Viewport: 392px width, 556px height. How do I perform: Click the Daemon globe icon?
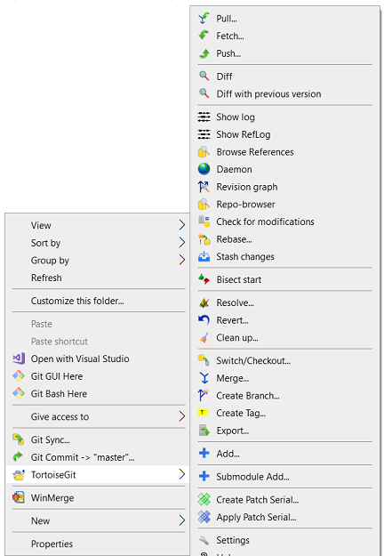pos(204,169)
